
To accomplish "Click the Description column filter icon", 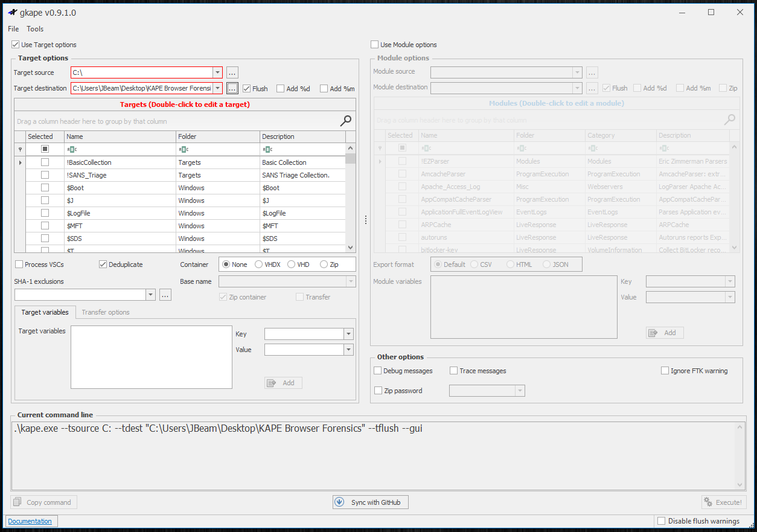I will pos(267,149).
